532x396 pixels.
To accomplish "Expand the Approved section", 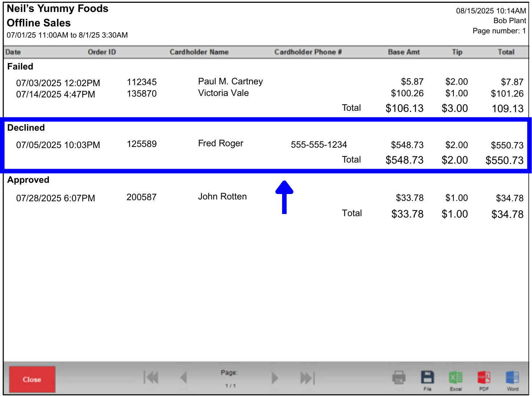I will click(x=28, y=180).
